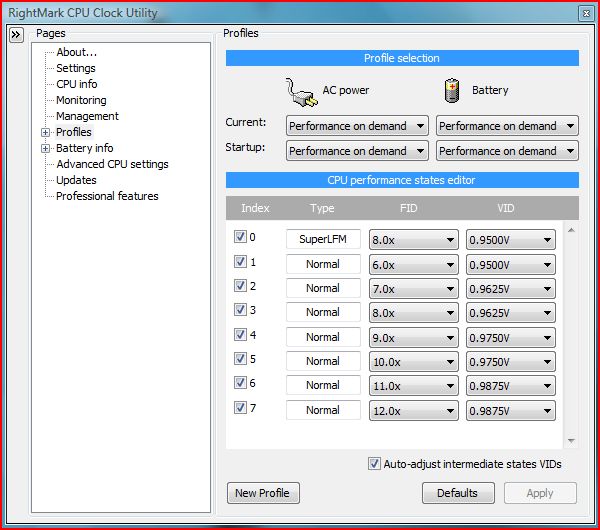Click the VID column header
The height and width of the screenshot is (530, 600).
pos(505,208)
